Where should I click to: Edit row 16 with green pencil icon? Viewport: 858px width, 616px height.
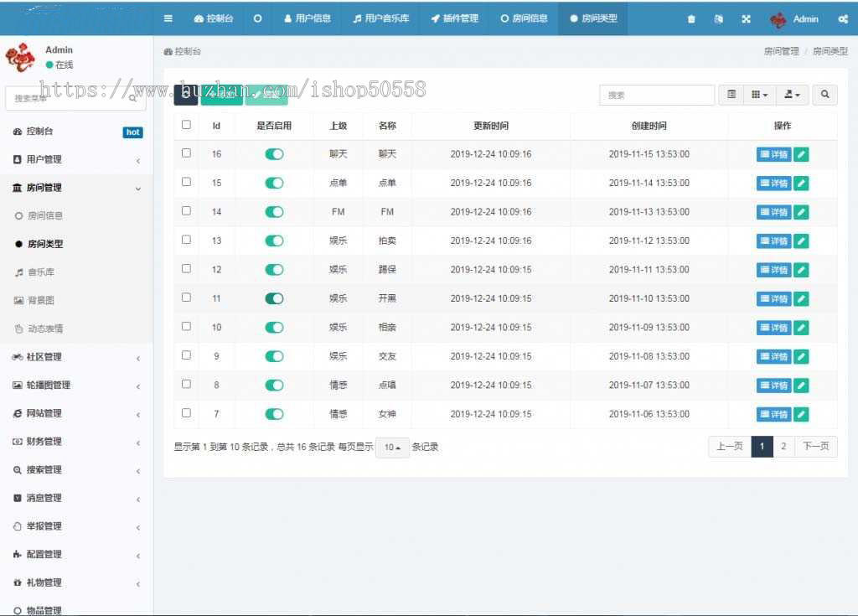point(801,154)
